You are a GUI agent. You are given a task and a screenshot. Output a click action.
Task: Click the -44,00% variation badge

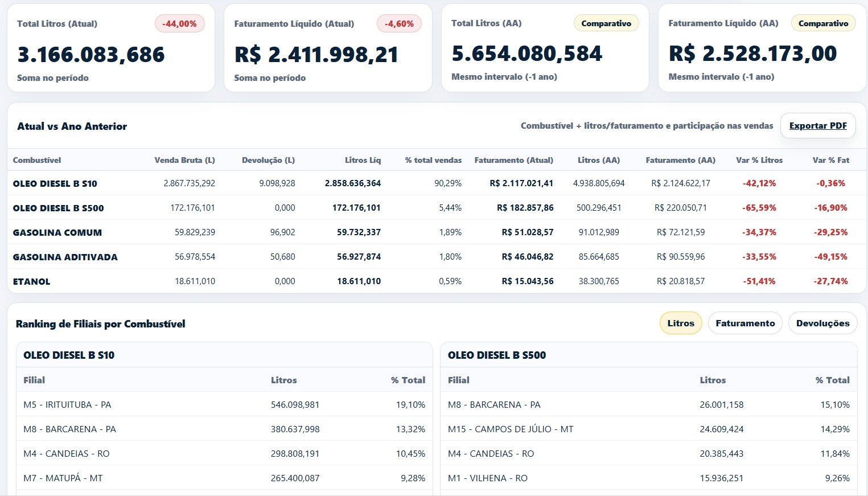coord(179,23)
